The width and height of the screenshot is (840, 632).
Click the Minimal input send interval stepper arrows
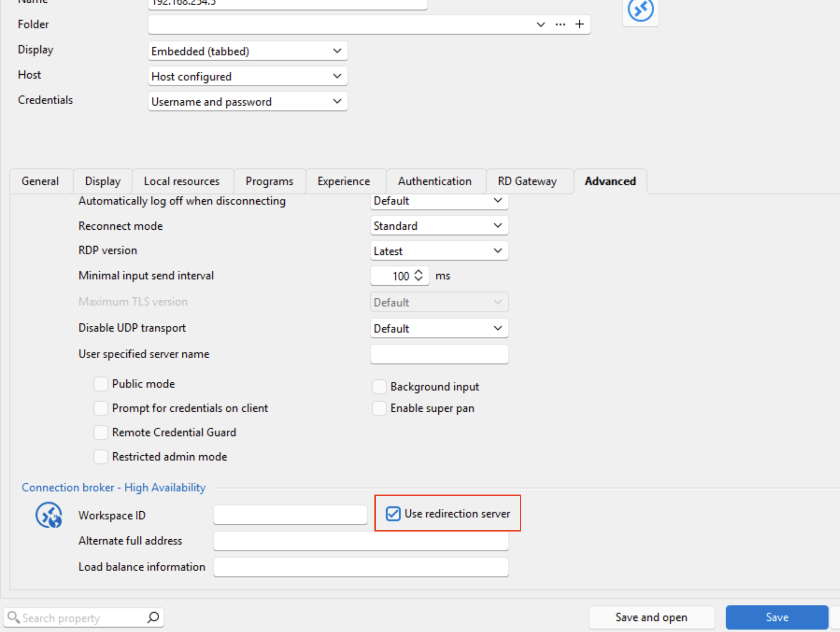pos(419,276)
